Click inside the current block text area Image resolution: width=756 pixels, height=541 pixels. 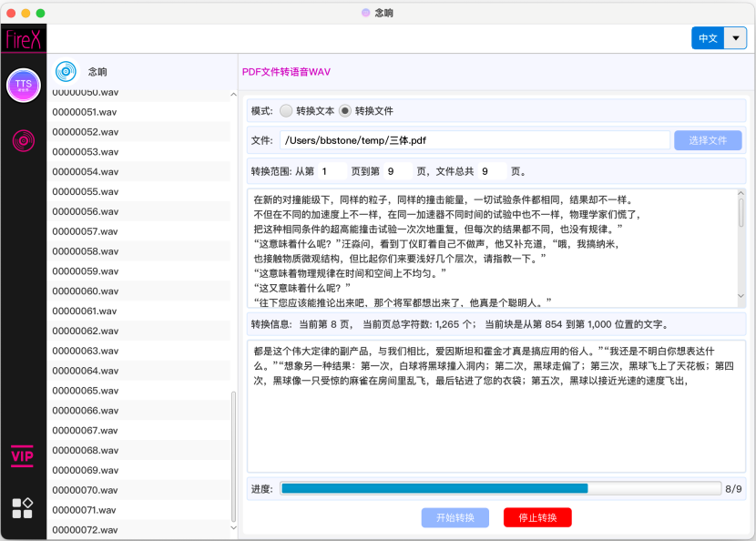496,406
